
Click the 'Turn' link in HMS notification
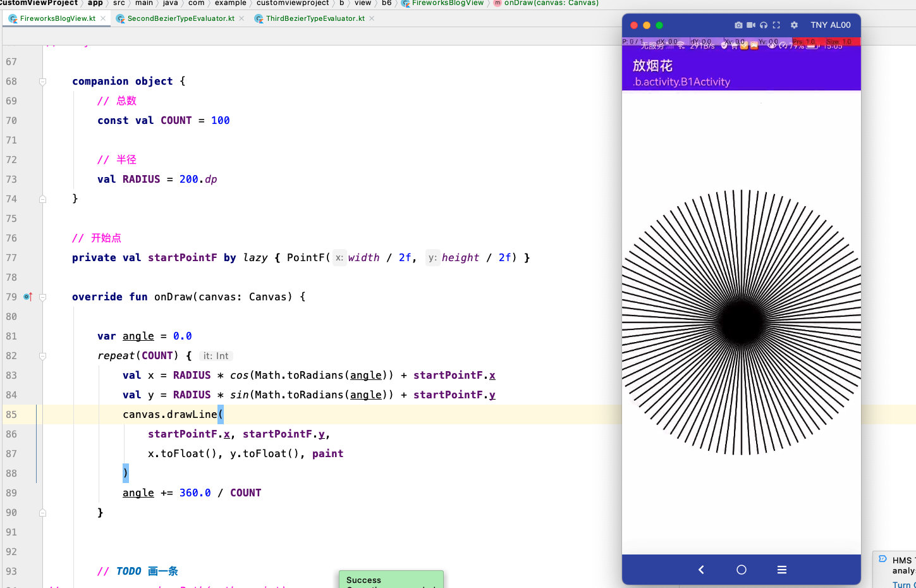[x=903, y=584]
